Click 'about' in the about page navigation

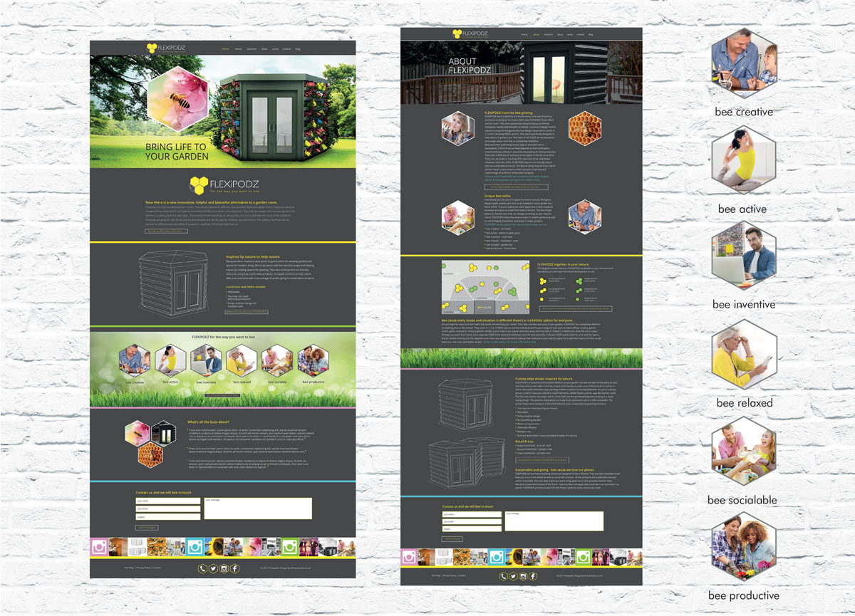point(536,35)
